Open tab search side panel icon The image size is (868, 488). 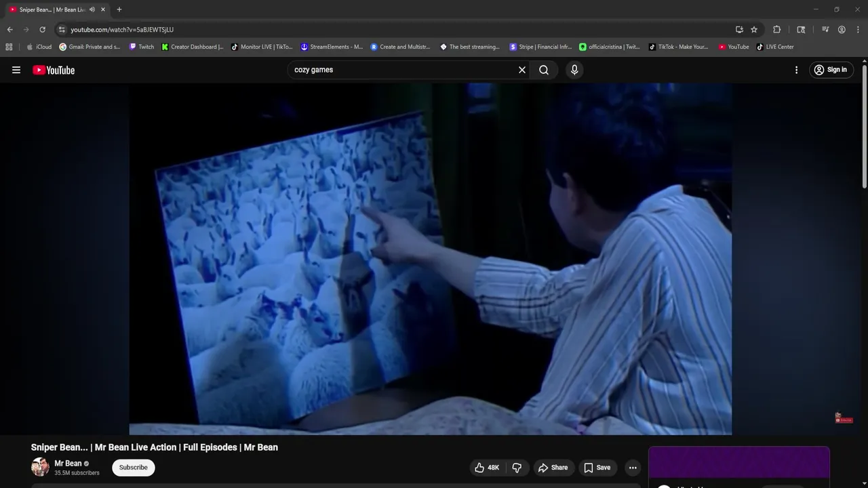[x=801, y=30]
